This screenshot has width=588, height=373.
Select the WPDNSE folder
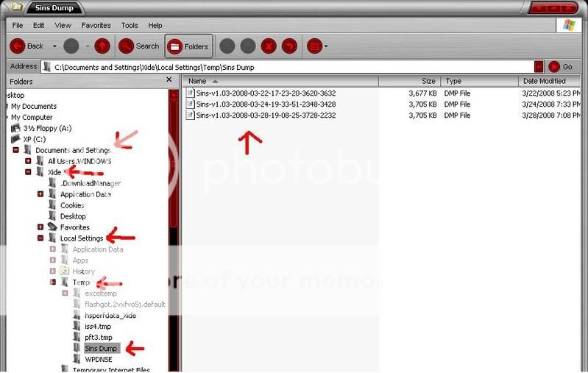pyautogui.click(x=99, y=359)
